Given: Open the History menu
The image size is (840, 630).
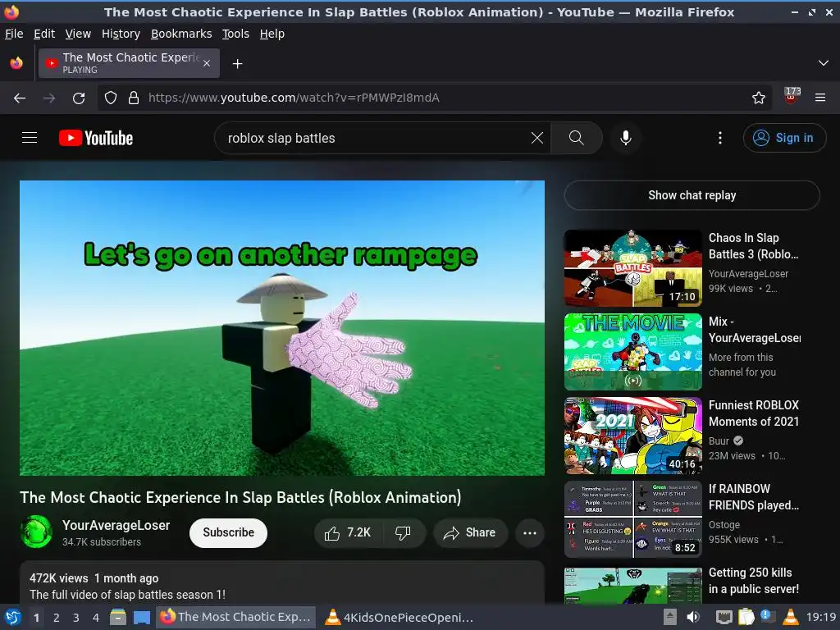Looking at the screenshot, I should pyautogui.click(x=121, y=34).
